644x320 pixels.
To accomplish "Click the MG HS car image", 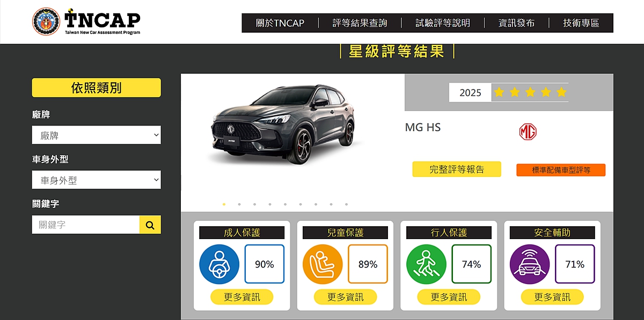I will pos(282,124).
